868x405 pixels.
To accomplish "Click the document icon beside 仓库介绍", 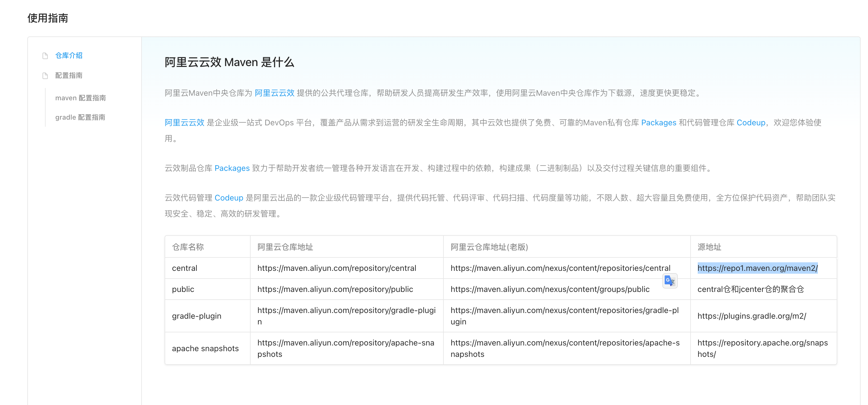I will (45, 56).
